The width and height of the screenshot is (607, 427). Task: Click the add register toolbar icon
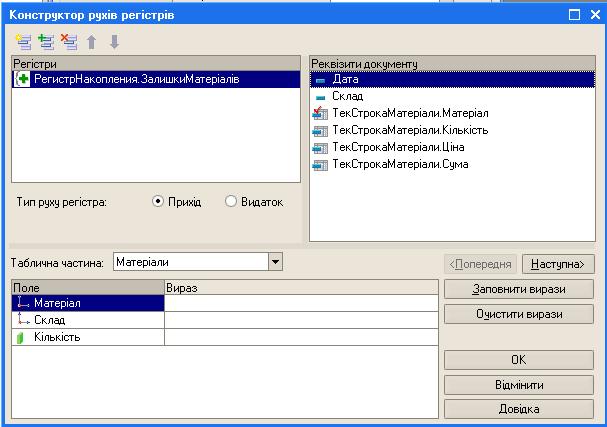pos(46,42)
